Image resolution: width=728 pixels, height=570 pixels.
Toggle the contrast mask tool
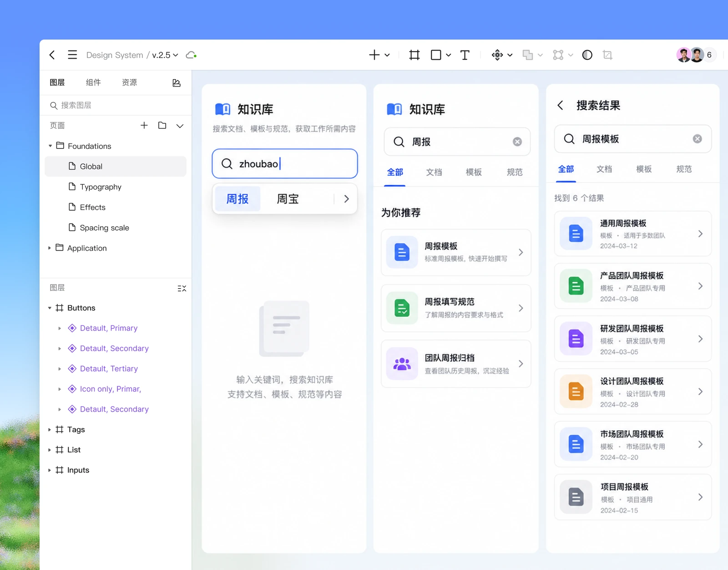coord(587,55)
